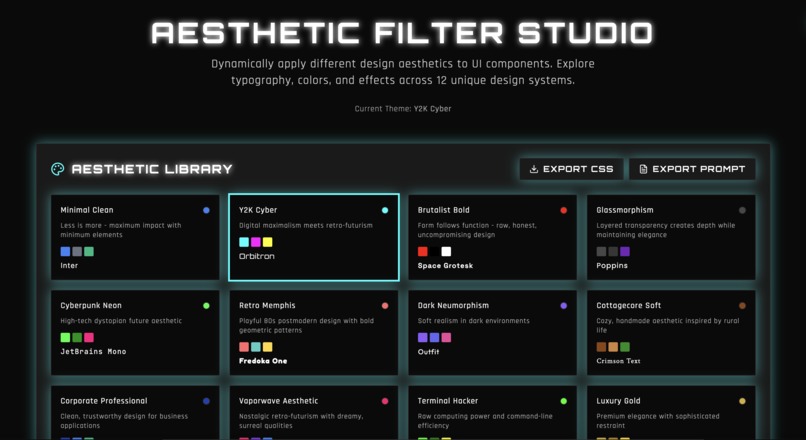Click the document icon in Export Prompt

click(x=643, y=169)
